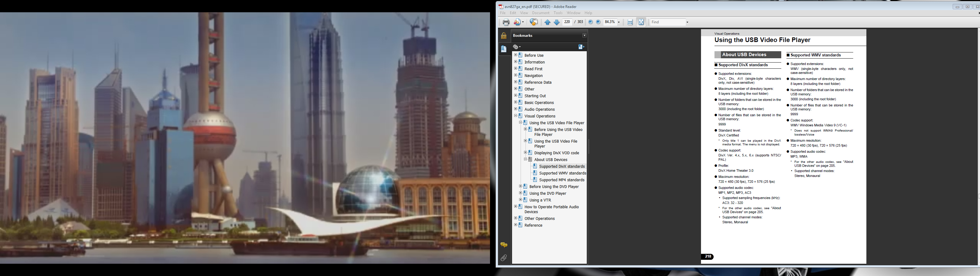The width and height of the screenshot is (980, 276).
Task: Expand the Navigation bookmark
Action: [515, 75]
